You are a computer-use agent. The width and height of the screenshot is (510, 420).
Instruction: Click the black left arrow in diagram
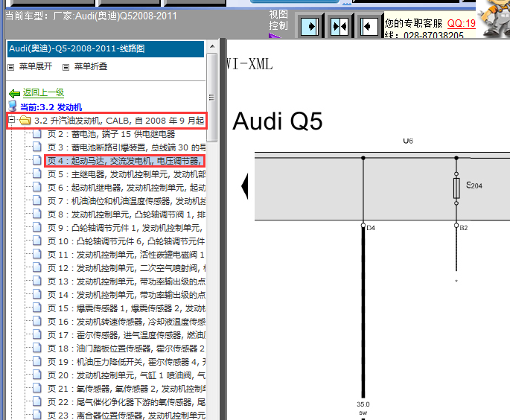click(245, 186)
